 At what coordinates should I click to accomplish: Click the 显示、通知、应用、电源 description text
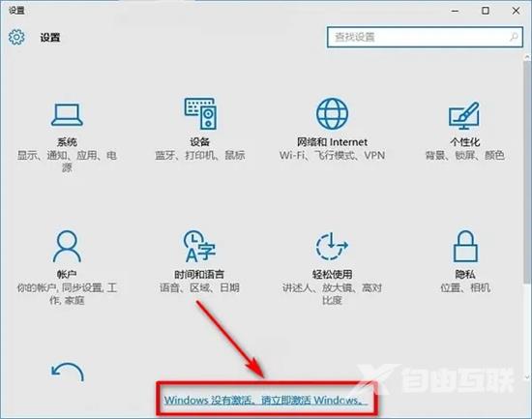pos(67,162)
